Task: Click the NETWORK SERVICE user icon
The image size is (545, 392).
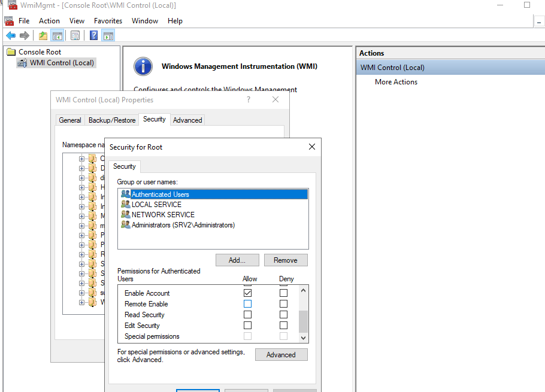Action: (126, 214)
